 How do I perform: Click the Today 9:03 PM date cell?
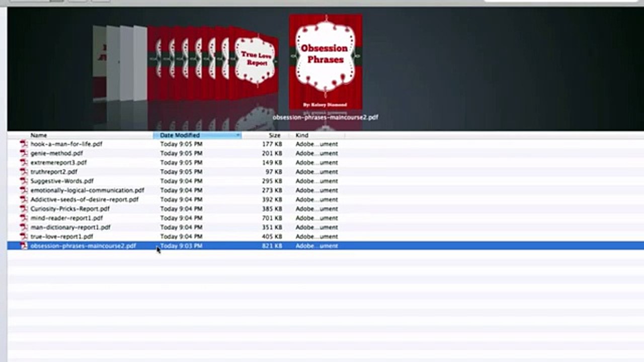tap(181, 246)
